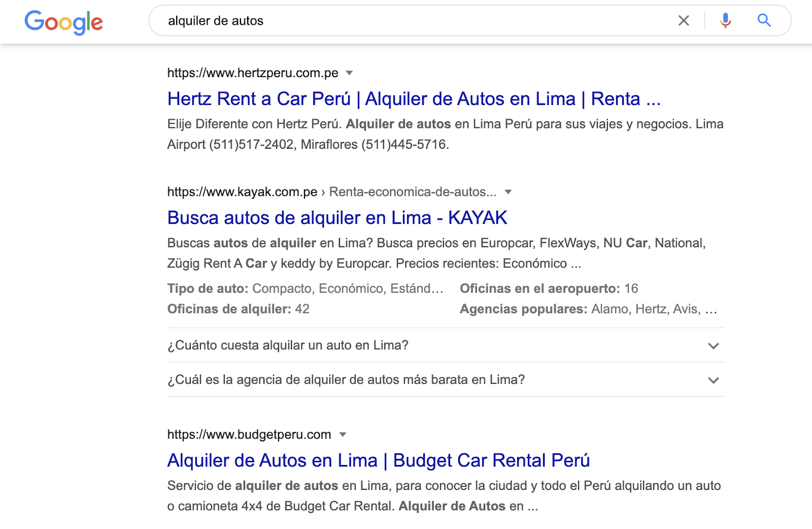Click Kayak snippet mentioning 'Zügig Rent A Car'
Screen dimensions: 812x529
[x=436, y=253]
